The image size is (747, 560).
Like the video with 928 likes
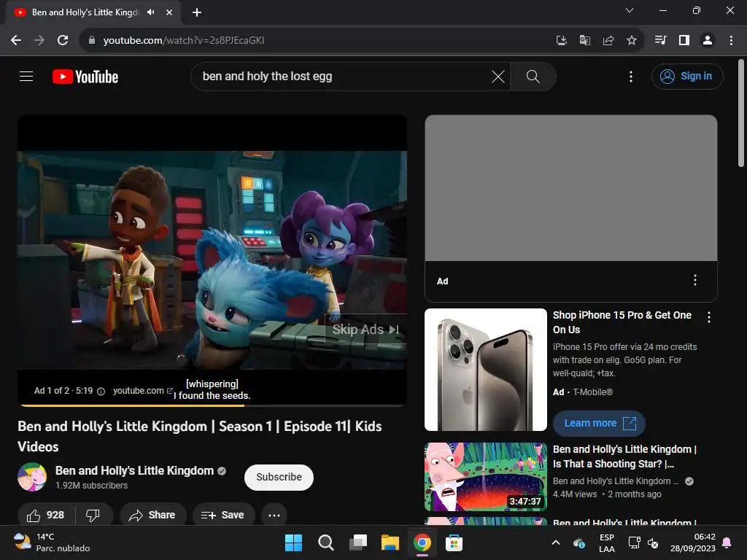(x=46, y=515)
